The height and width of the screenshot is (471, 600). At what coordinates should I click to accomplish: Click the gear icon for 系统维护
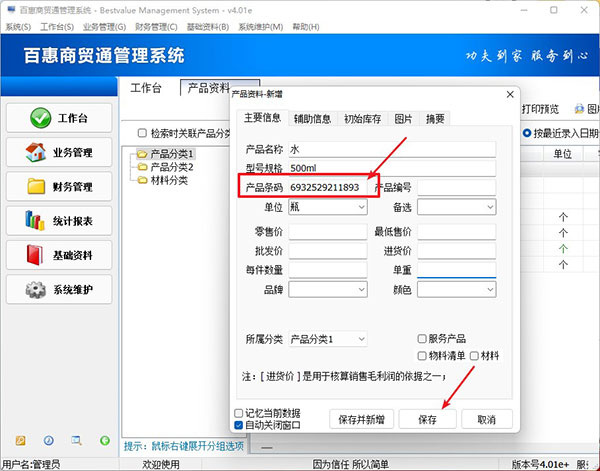point(36,290)
